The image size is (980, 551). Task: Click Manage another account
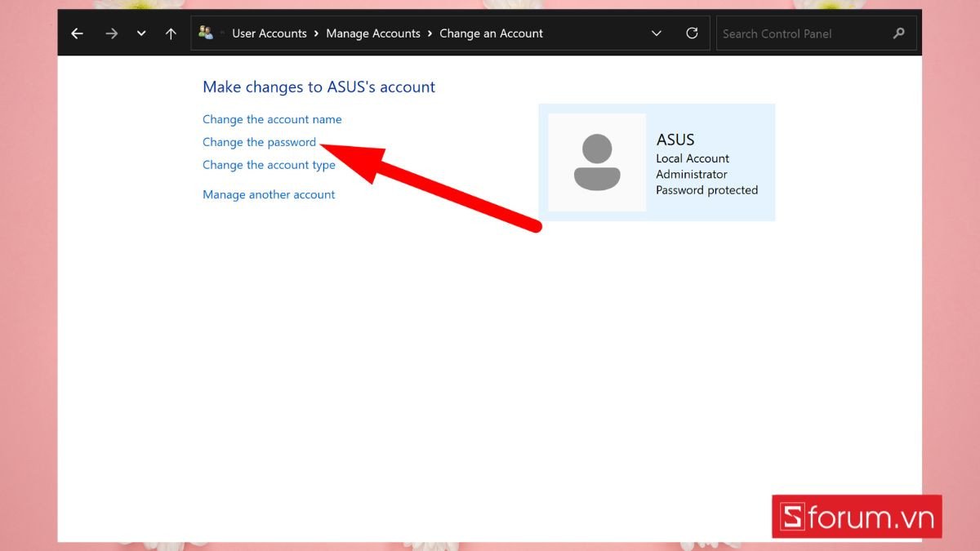tap(269, 194)
